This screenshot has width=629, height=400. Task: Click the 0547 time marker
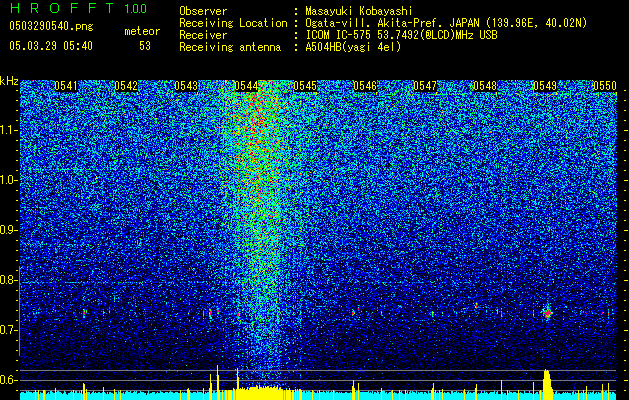pos(425,86)
